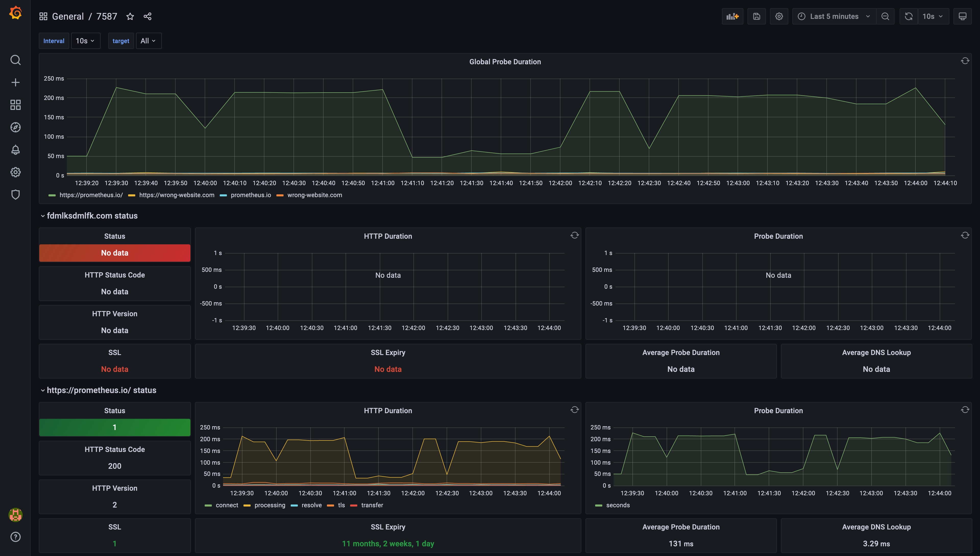Open the dashboard search sidebar
This screenshot has height=556, width=980.
coord(15,60)
